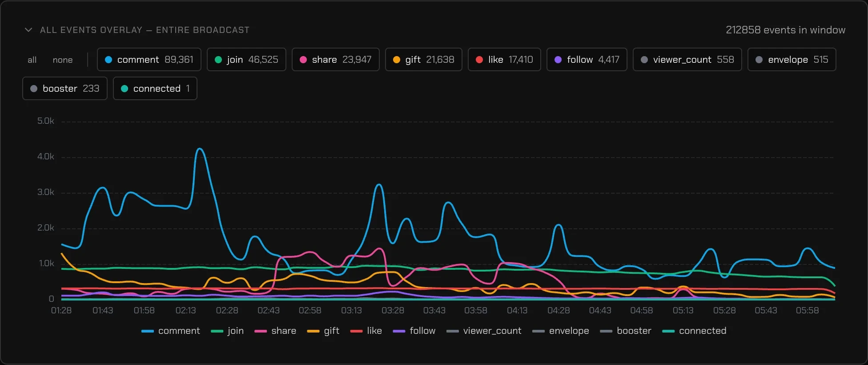Click the join entry in chart legend
Screen dimensions: 868x365
pos(227,331)
